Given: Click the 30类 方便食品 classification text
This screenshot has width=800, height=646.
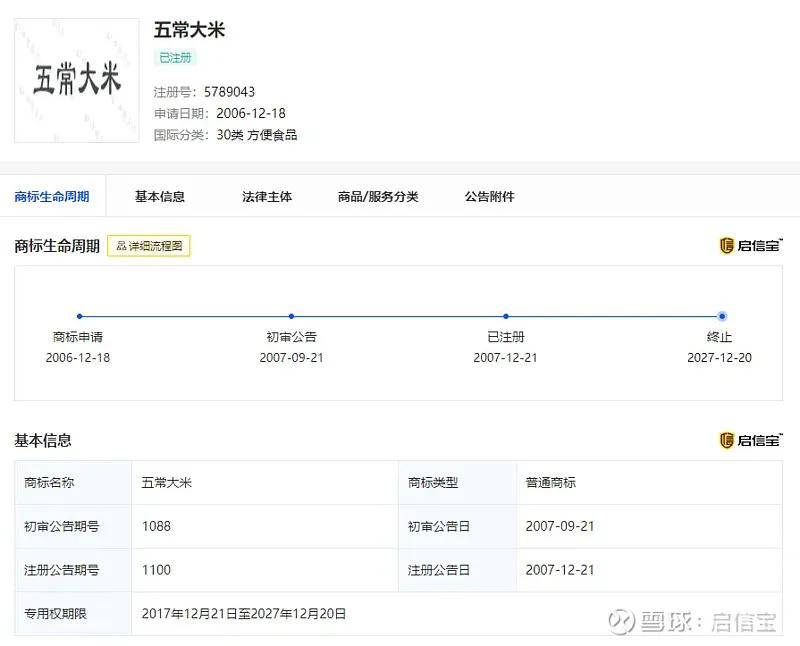Looking at the screenshot, I should click(257, 135).
